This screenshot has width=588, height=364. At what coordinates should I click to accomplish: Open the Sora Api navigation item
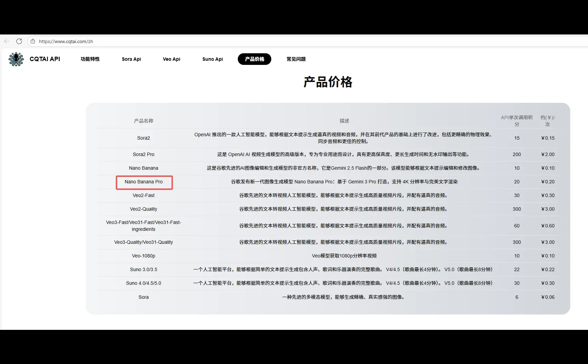coord(131,59)
